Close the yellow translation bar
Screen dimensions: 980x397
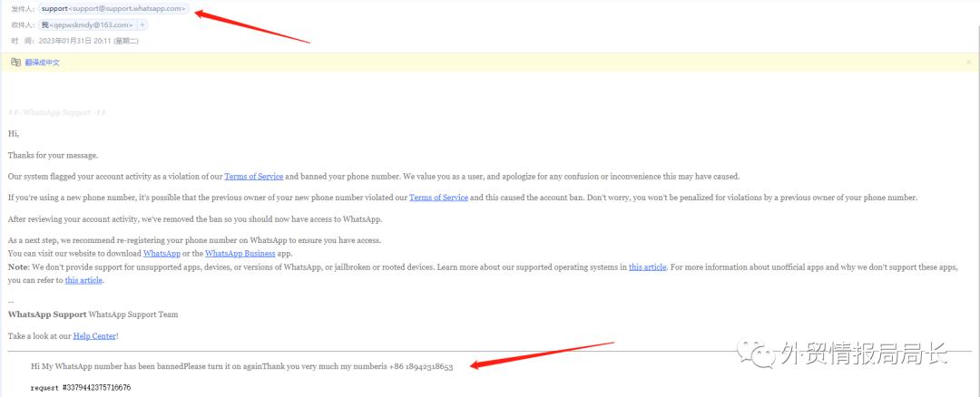[968, 63]
